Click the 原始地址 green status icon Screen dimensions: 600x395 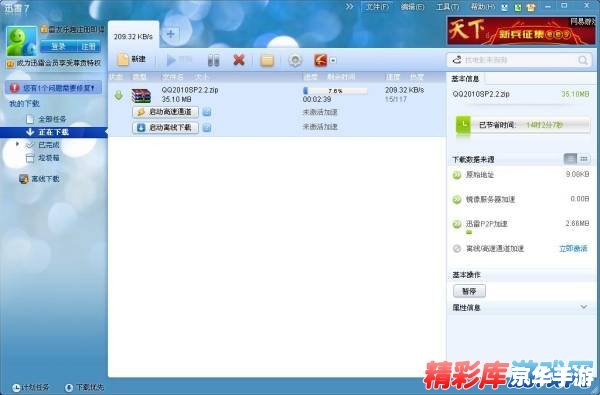[457, 175]
